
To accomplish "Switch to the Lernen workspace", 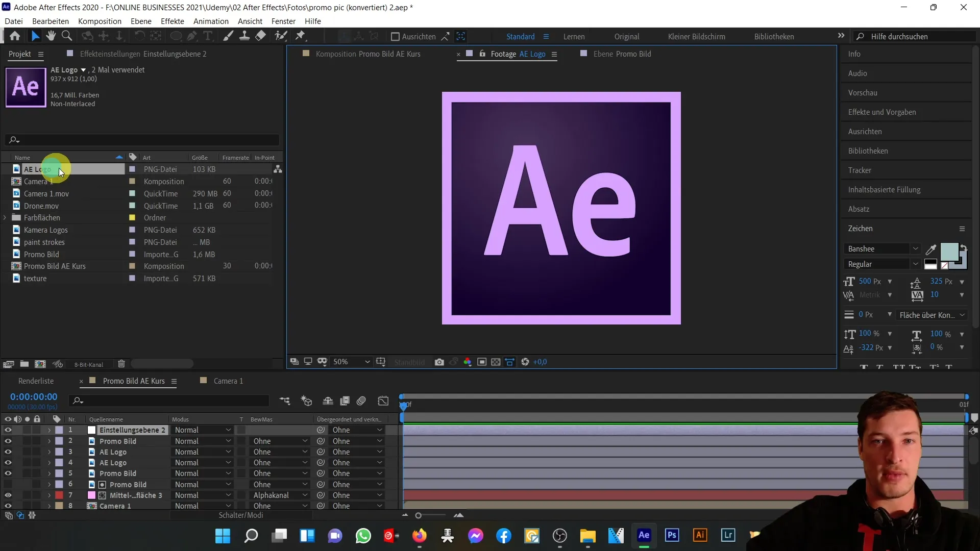I will [574, 37].
